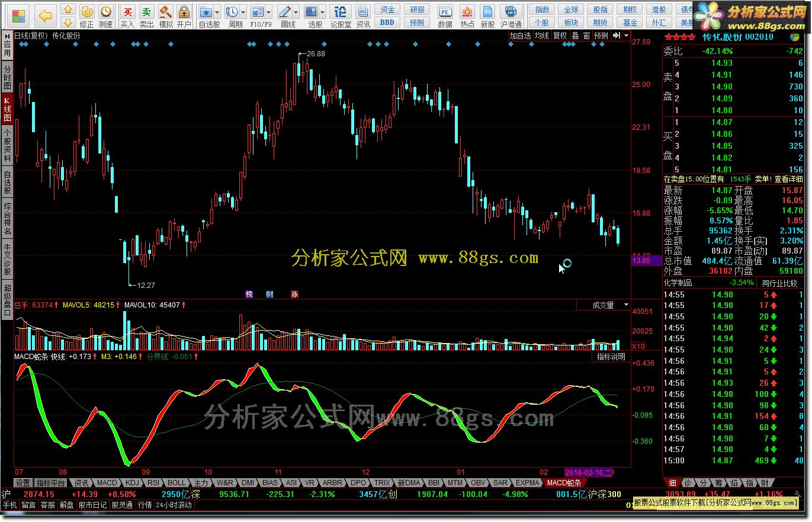Click the 全球 market button
812x522 pixels.
coord(571,9)
